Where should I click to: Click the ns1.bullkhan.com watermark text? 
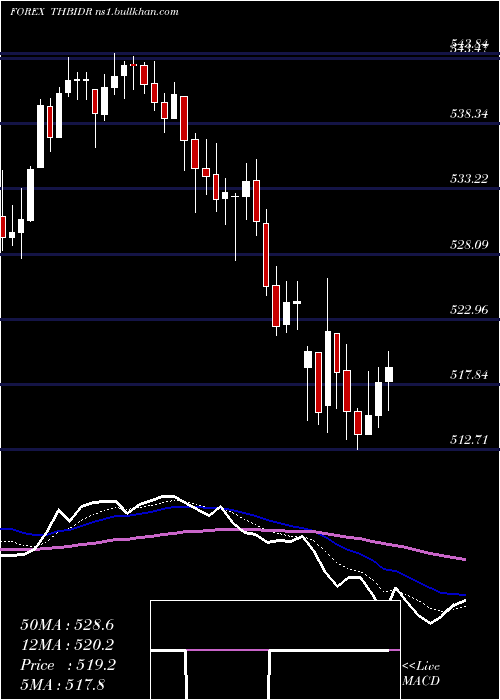137,12
